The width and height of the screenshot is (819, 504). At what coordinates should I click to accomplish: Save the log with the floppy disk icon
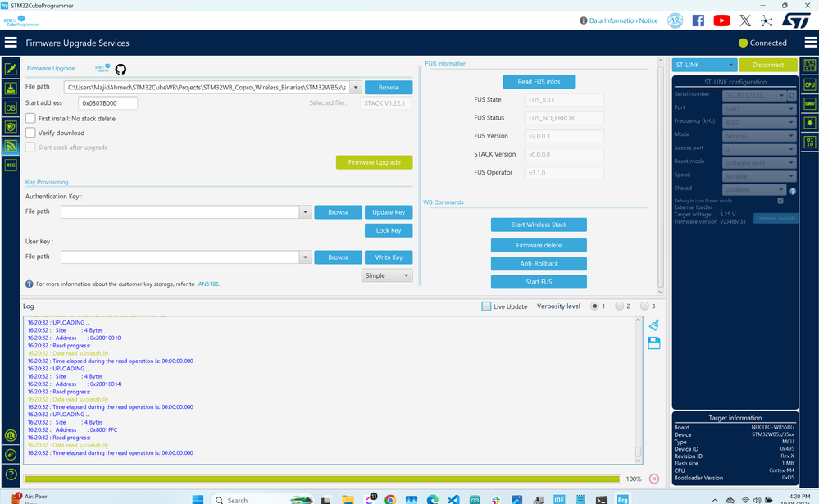click(x=654, y=343)
